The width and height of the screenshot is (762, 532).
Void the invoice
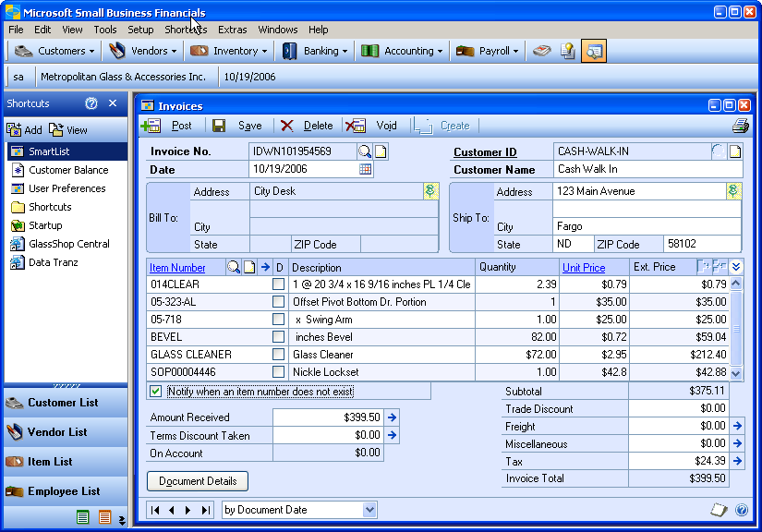point(372,126)
